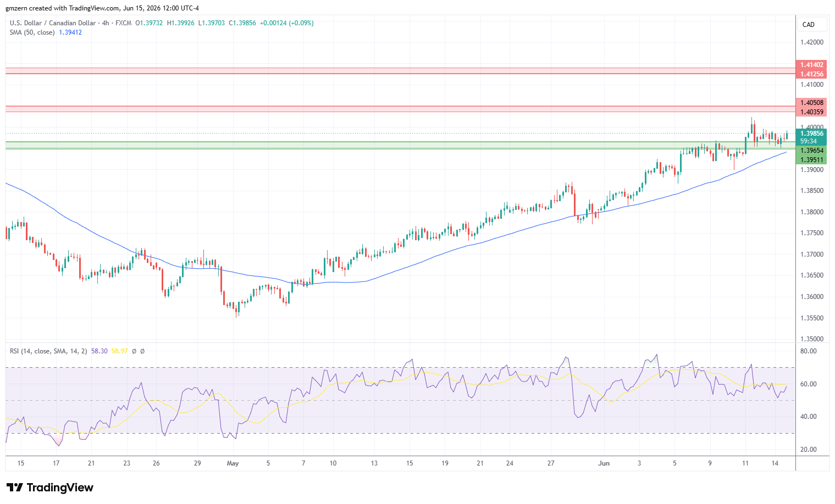Select the green 1.39654 price label
Viewport: 835px width, 504px height.
811,151
